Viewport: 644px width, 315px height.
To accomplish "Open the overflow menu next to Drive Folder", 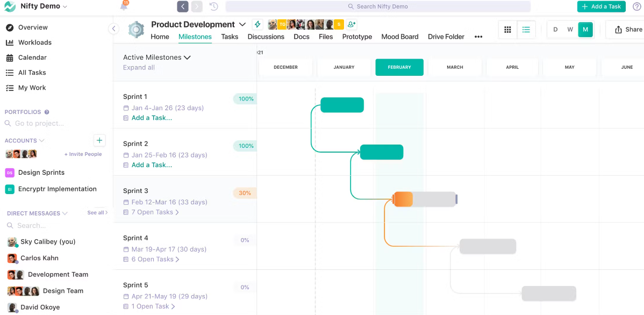I will click(478, 37).
